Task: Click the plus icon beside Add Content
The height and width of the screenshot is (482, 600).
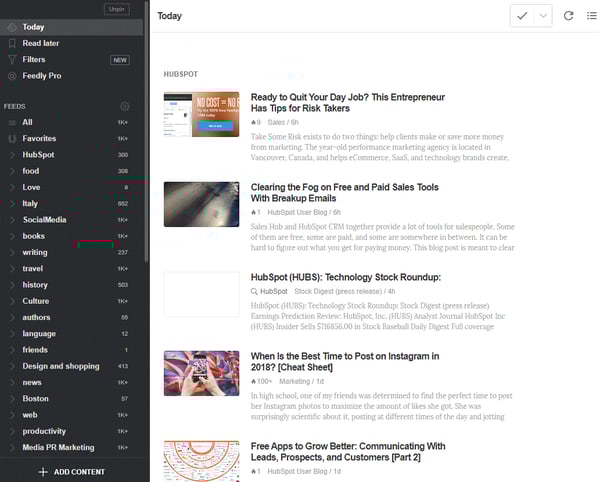Action: point(42,471)
